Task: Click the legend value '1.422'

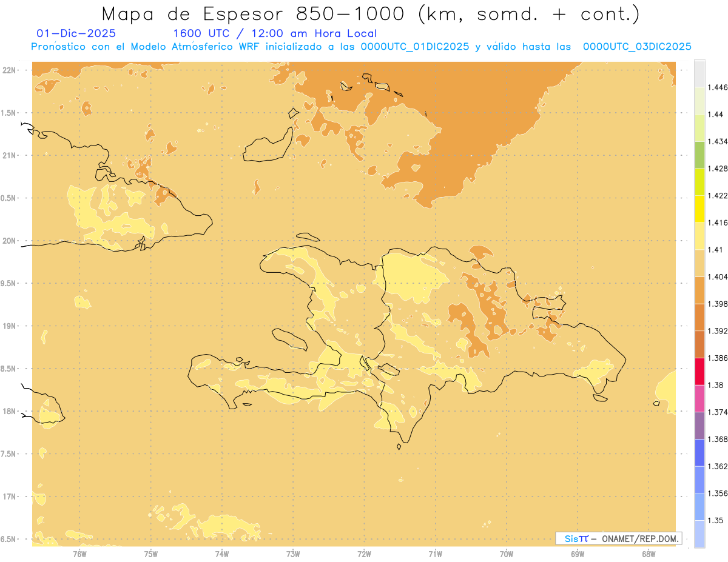Action: point(718,195)
